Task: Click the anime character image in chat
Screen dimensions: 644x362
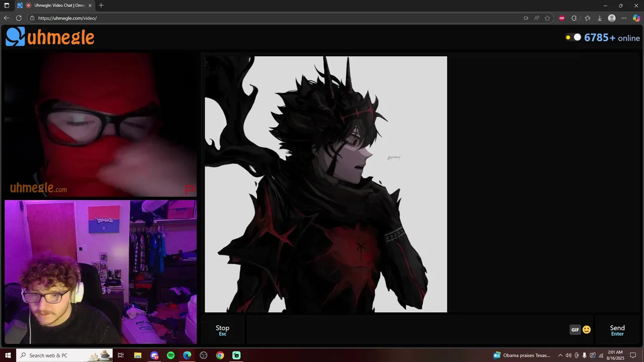Action: click(x=326, y=184)
